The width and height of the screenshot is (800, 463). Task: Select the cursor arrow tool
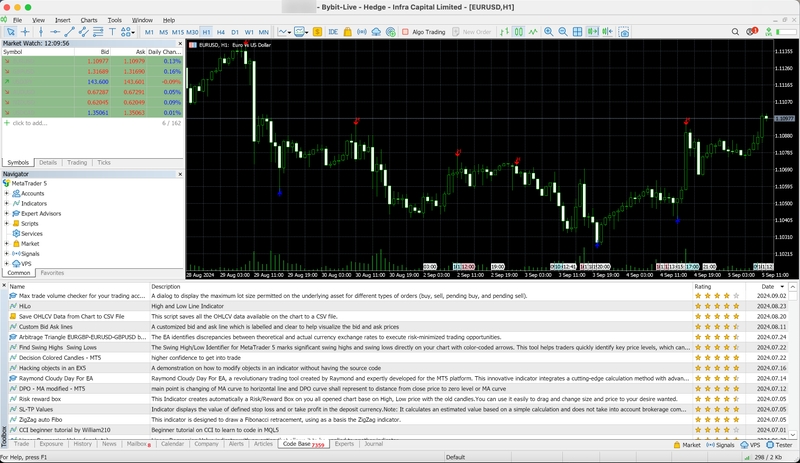coord(10,32)
